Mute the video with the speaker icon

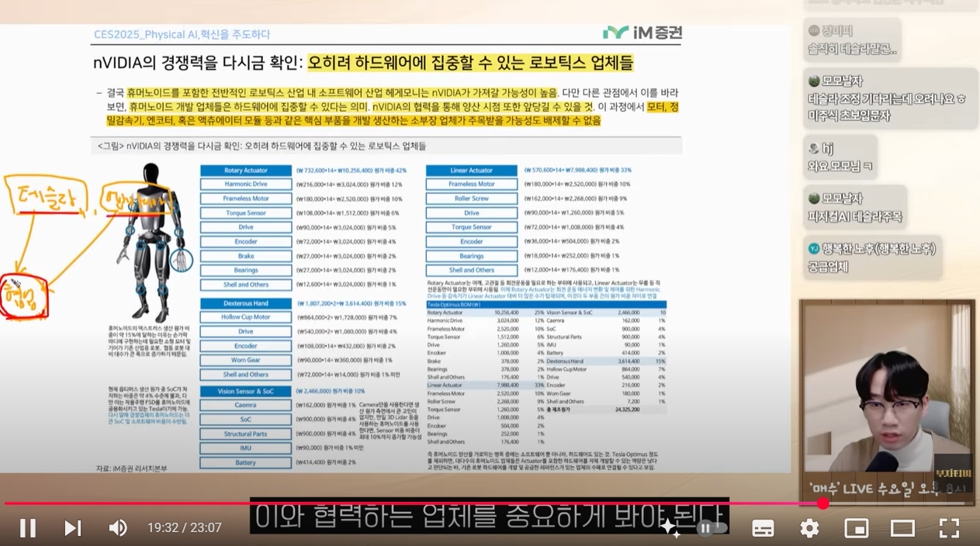118,528
